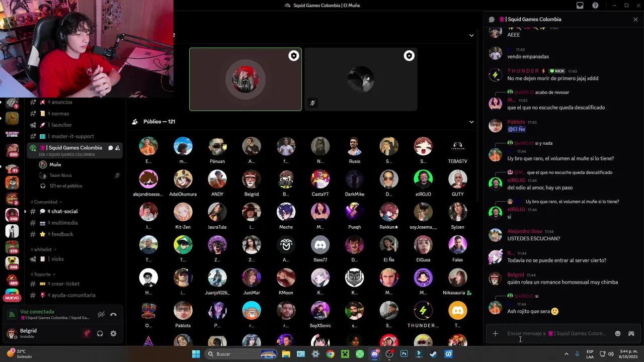The image size is (644, 362).
Task: Select server icon with 200 badge
Action: point(12,150)
